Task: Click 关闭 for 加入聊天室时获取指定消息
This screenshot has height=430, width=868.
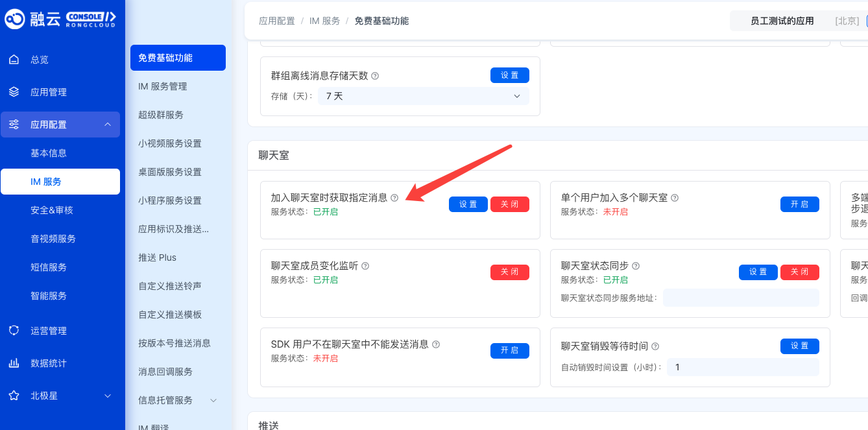Action: (510, 204)
